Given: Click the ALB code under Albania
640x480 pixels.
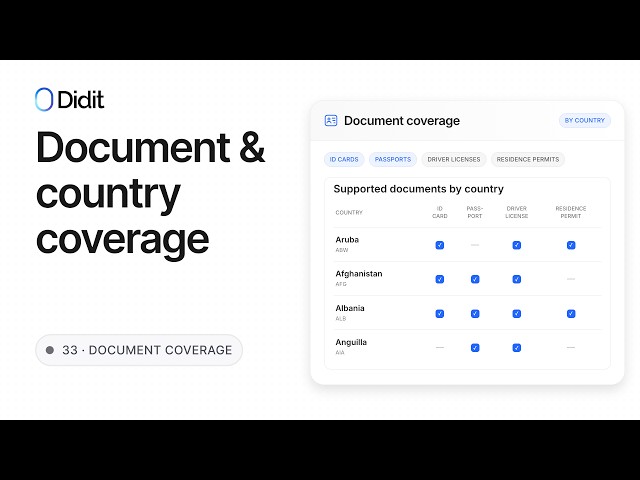Looking at the screenshot, I should click(x=341, y=318).
